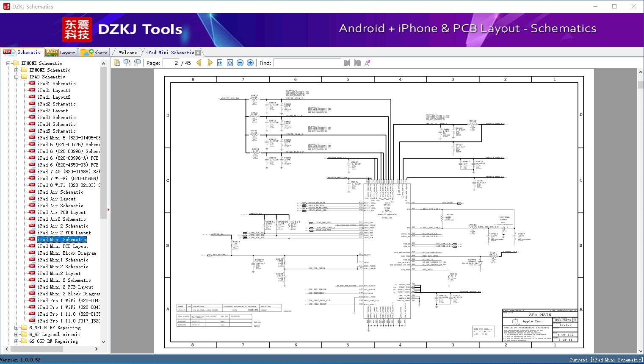Click the folder icon of 6S 6SP RF Repairing
Image resolution: width=644 pixels, height=364 pixels.
point(24,341)
